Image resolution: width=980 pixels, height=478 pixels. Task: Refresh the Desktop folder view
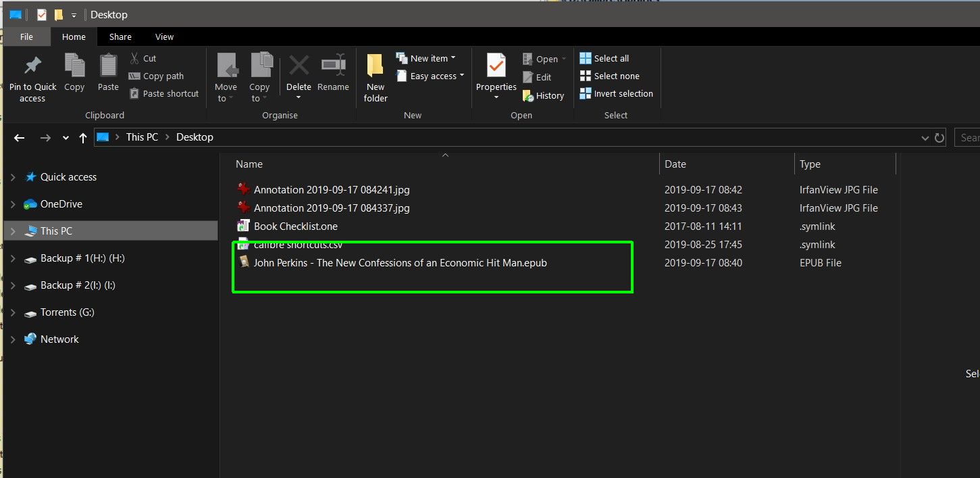(939, 137)
